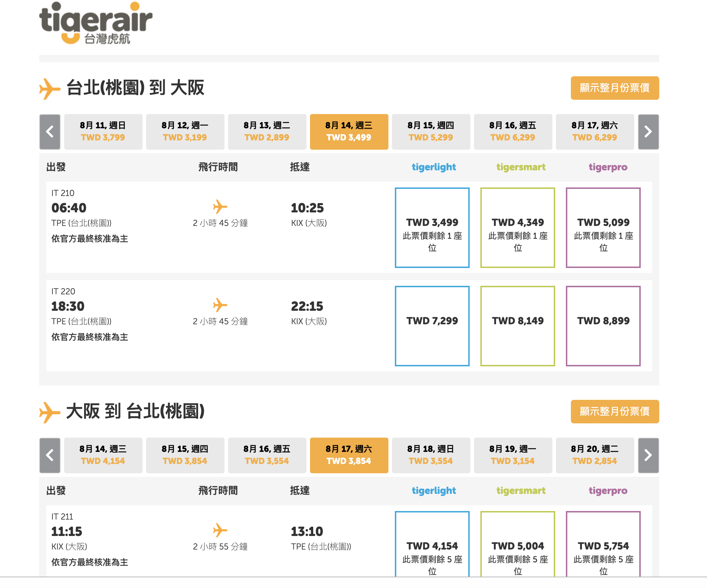Click 抵達 column header in outbound table
Screen dimensions: 707x588
(x=300, y=167)
